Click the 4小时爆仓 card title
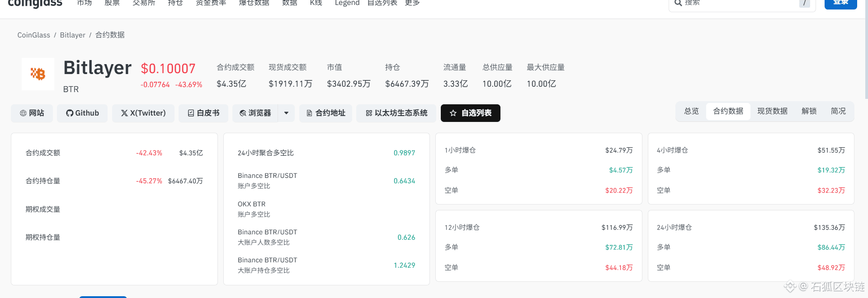The height and width of the screenshot is (298, 868). (x=673, y=150)
